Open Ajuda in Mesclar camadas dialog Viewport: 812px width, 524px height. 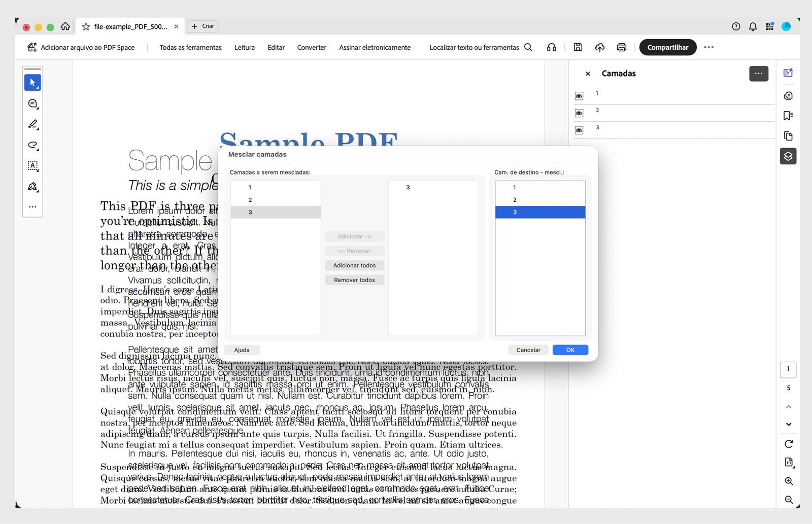click(x=242, y=350)
